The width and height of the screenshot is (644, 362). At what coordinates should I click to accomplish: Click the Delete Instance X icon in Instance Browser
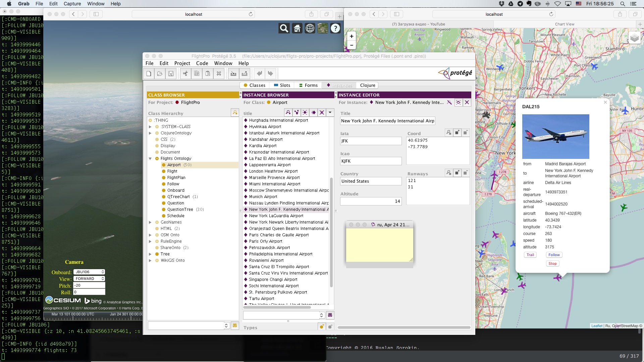tap(322, 113)
